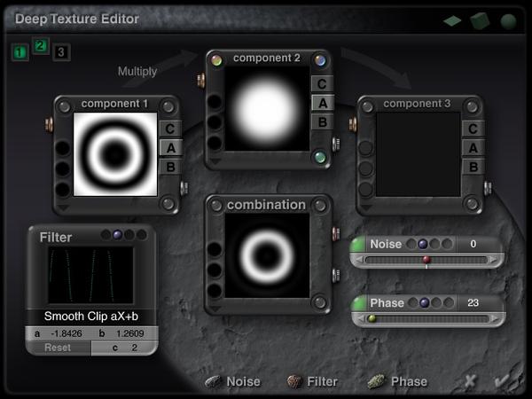Click component 2 top-left colored sphere button
Image resolution: width=532 pixels, height=399 pixels.
216,60
